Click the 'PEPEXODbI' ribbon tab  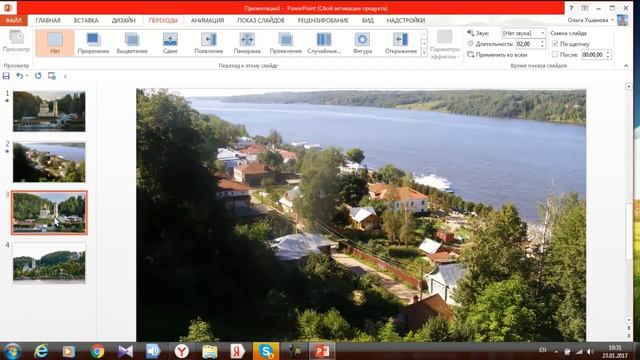click(x=163, y=20)
